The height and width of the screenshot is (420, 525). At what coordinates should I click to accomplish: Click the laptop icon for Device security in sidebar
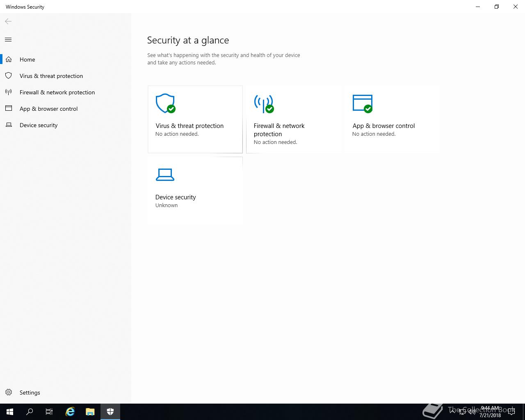point(9,125)
